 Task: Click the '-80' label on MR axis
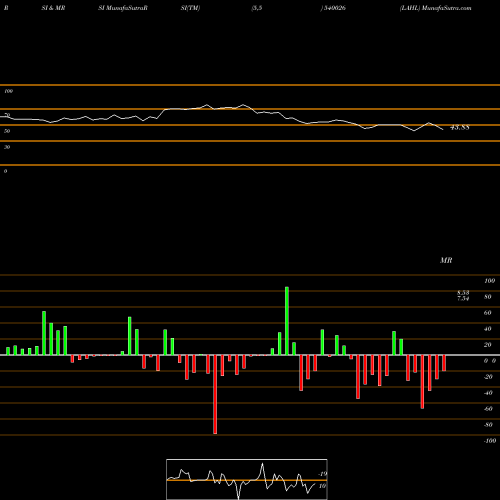coord(488,425)
